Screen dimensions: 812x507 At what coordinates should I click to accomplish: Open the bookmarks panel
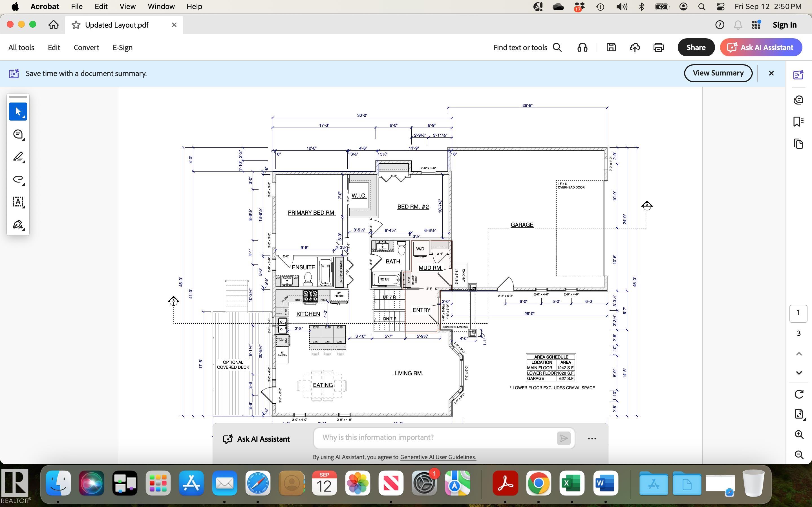[x=798, y=122]
